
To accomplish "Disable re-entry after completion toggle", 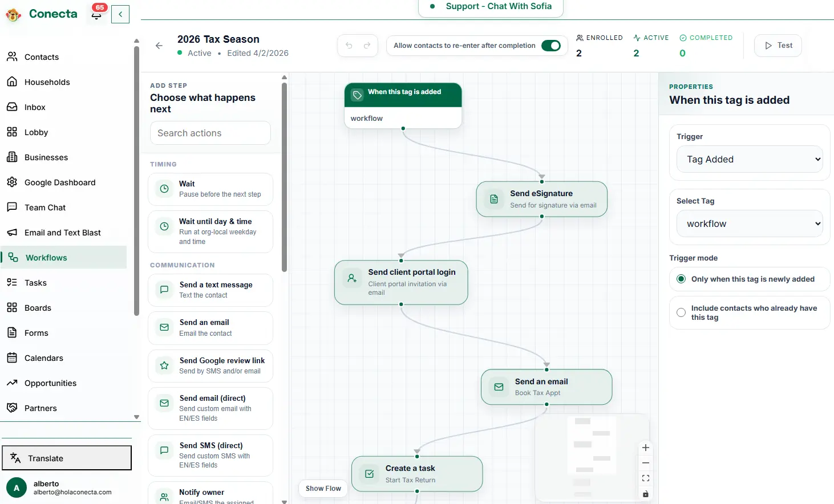I will [x=551, y=45].
